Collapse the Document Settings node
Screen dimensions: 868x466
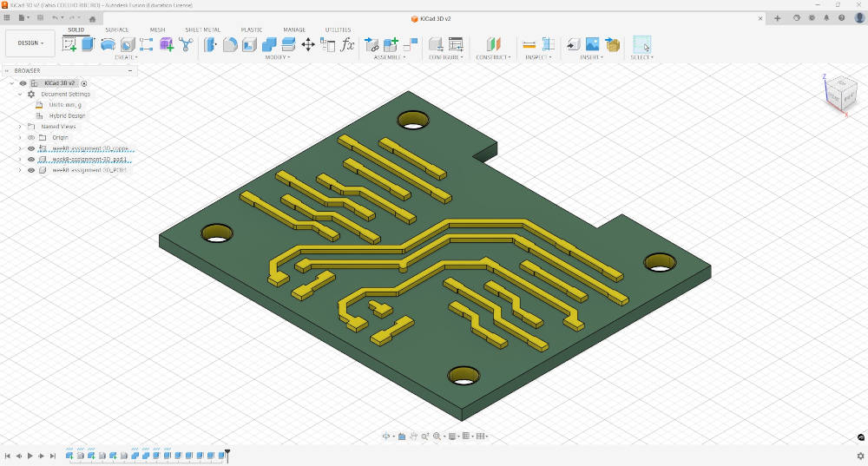coord(20,94)
